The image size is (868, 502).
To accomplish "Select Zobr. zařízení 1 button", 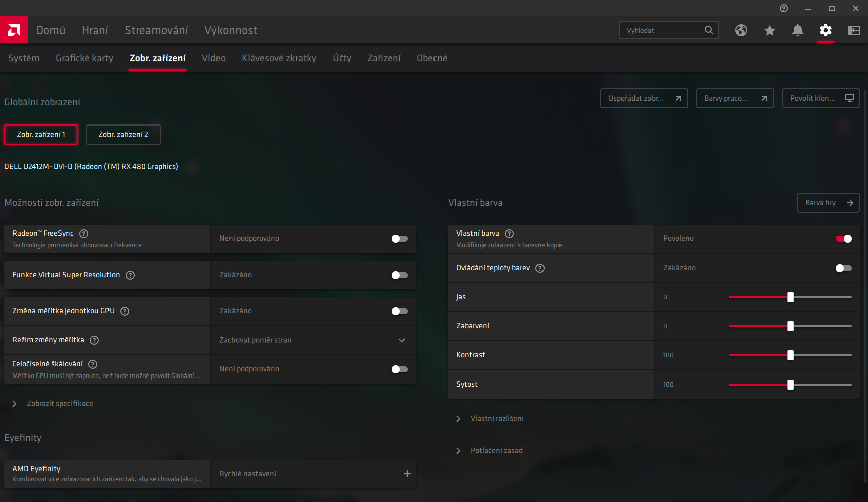I will click(x=41, y=135).
